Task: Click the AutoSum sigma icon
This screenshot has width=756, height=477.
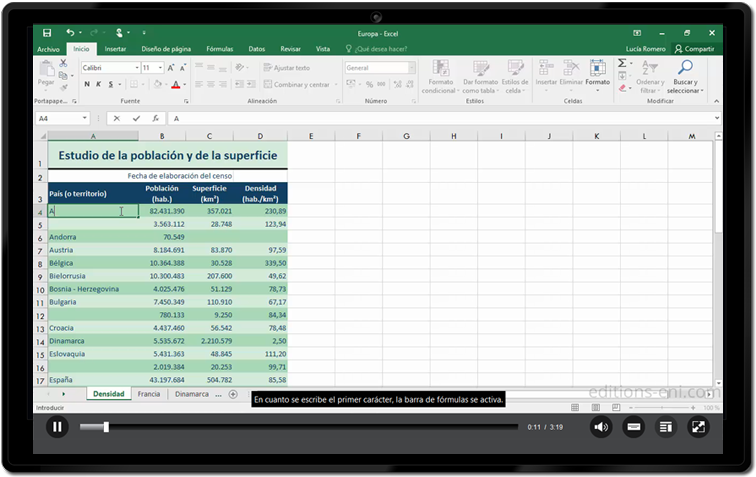Action: 623,63
